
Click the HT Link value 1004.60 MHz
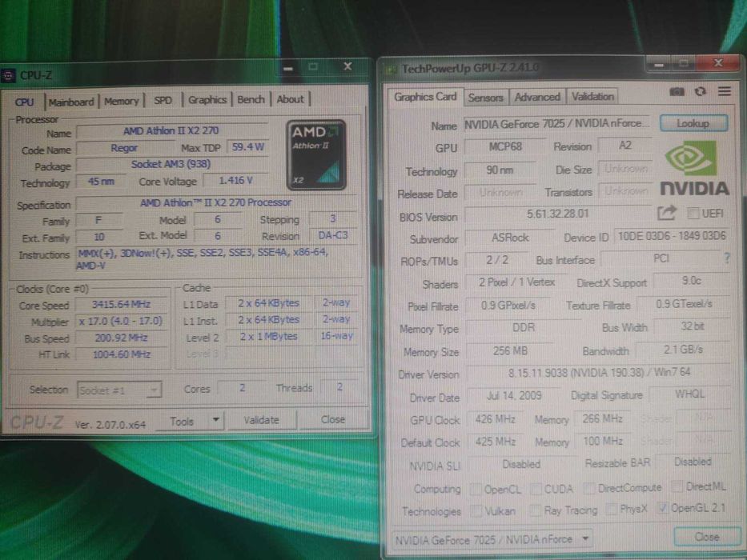pos(121,354)
